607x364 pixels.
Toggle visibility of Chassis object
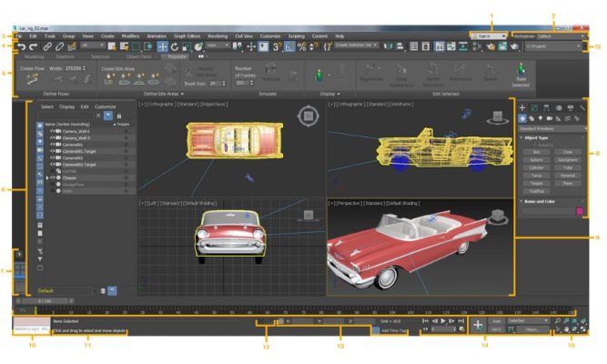coord(53,177)
